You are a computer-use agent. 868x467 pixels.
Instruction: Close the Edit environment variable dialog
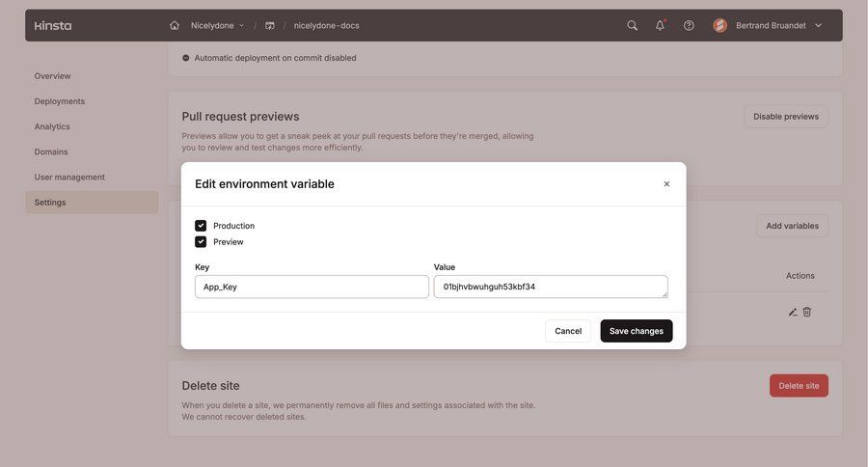coord(666,183)
